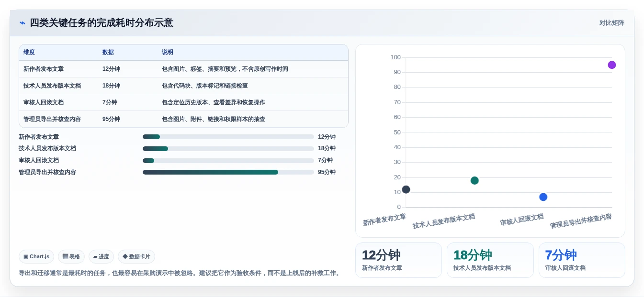Select the 进度 tag chip
The height and width of the screenshot is (297, 644).
click(x=101, y=257)
